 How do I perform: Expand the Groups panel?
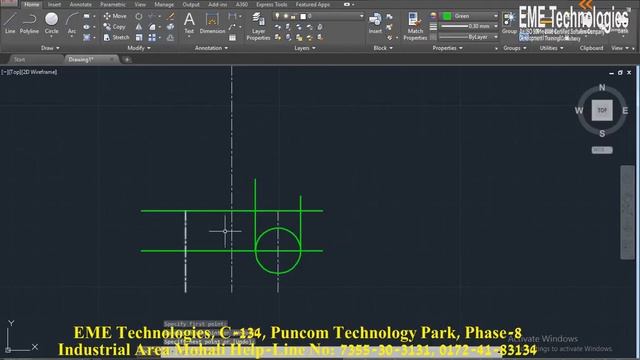pyautogui.click(x=514, y=48)
